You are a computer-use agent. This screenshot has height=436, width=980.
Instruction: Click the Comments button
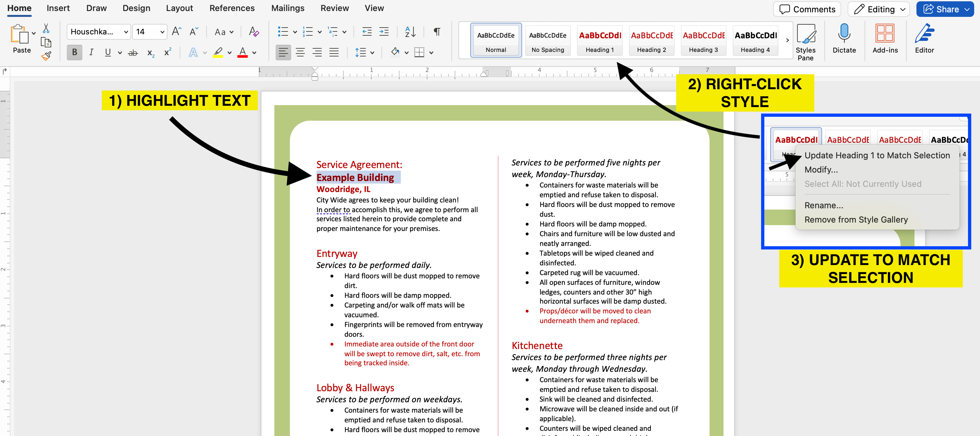coord(807,9)
